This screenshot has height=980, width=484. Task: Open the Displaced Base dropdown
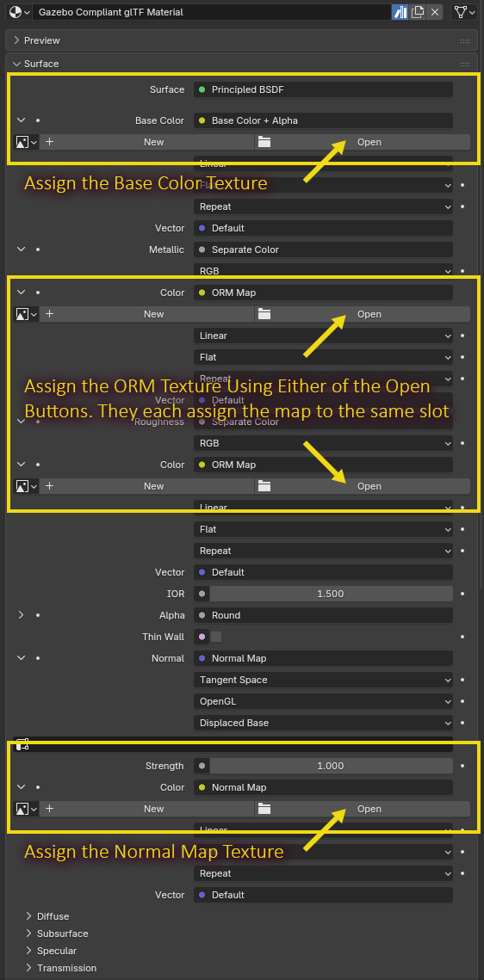pyautogui.click(x=323, y=723)
